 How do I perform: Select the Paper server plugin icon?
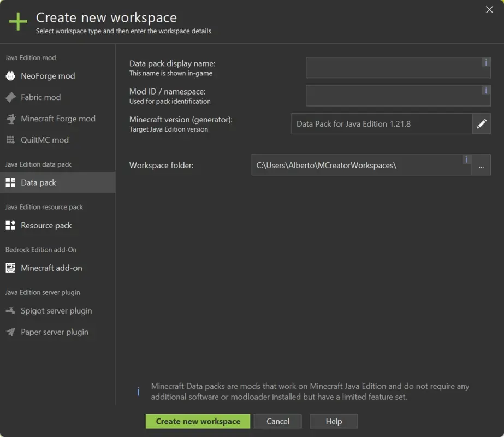click(10, 332)
